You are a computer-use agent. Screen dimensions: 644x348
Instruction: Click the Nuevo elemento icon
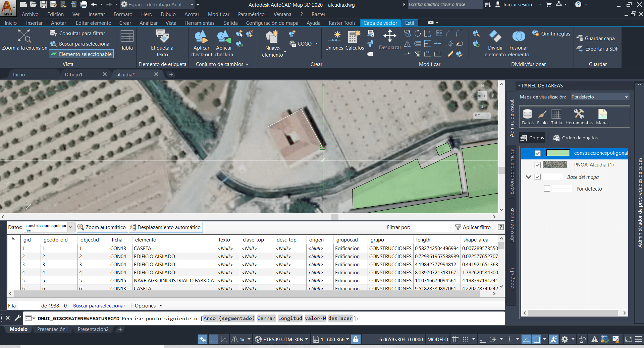pyautogui.click(x=272, y=38)
